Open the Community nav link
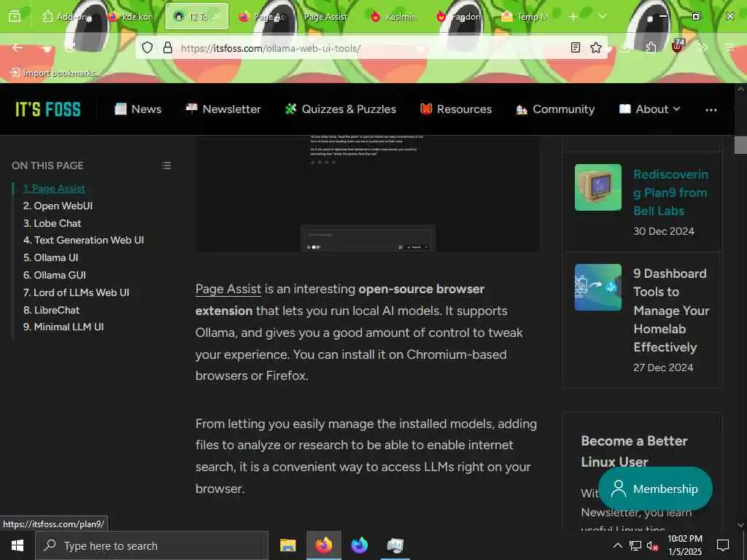This screenshot has width=747, height=560. point(555,109)
